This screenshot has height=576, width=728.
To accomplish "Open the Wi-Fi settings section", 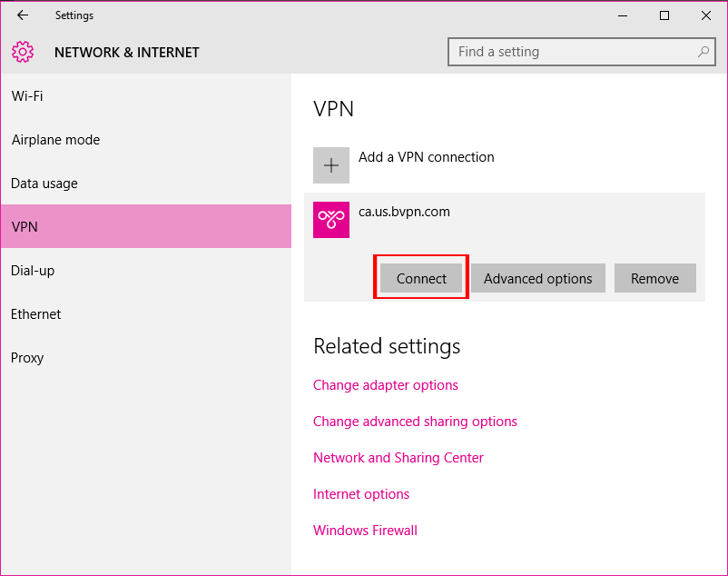I will click(x=27, y=96).
